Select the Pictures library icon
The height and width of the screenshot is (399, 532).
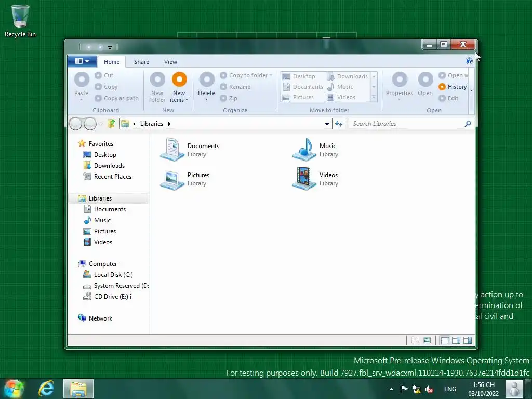coord(172,179)
